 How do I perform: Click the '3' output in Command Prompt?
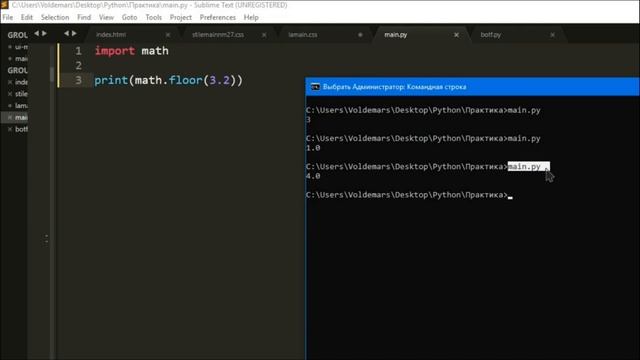pyautogui.click(x=308, y=120)
